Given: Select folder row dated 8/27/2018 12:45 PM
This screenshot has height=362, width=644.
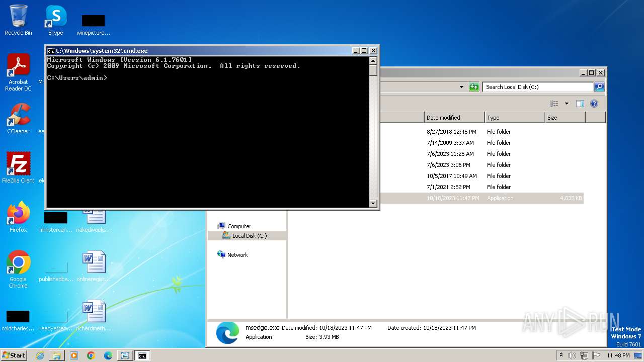Looking at the screenshot, I should pyautogui.click(x=481, y=132).
